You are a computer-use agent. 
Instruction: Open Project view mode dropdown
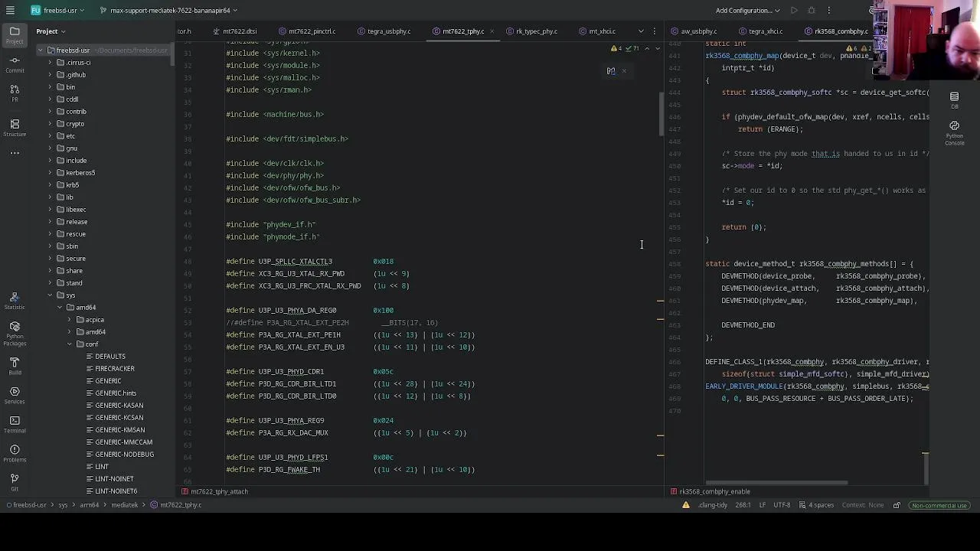click(51, 31)
